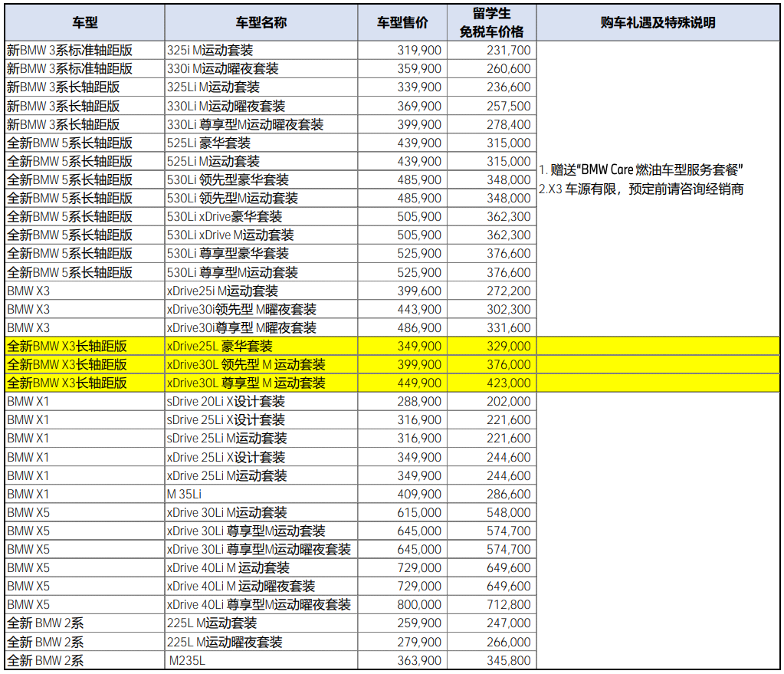Click the M235L cell
The height and width of the screenshot is (674, 784).
[261, 661]
